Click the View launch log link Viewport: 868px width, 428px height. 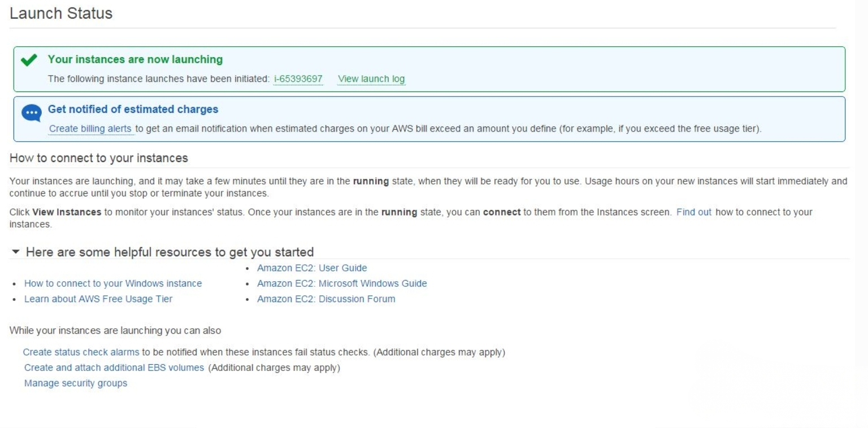pyautogui.click(x=371, y=78)
